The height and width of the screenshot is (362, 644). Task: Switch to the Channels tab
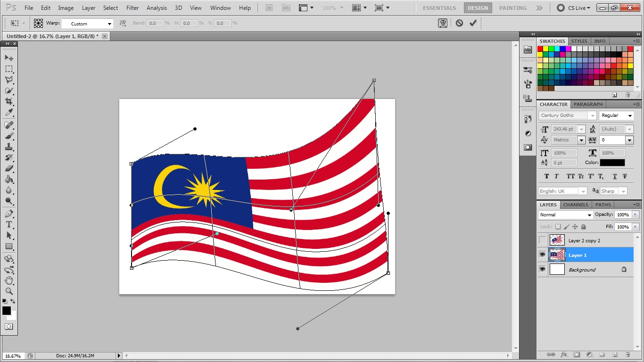click(576, 205)
